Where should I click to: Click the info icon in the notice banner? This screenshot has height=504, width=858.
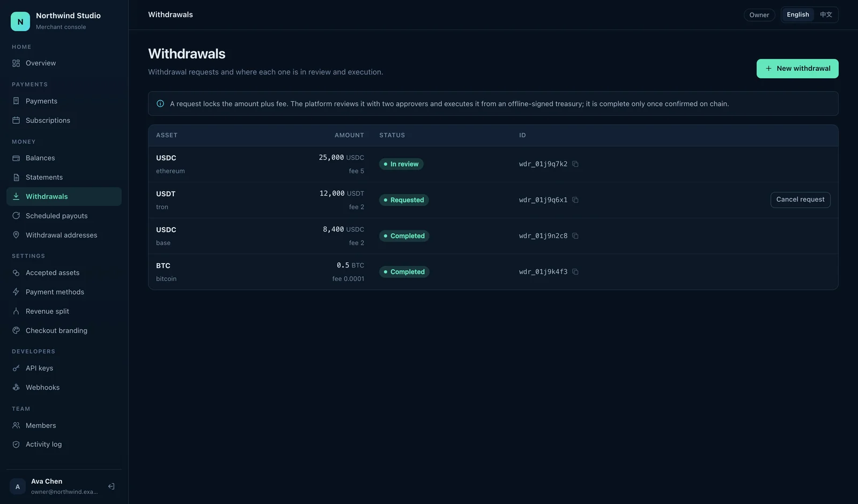(160, 104)
